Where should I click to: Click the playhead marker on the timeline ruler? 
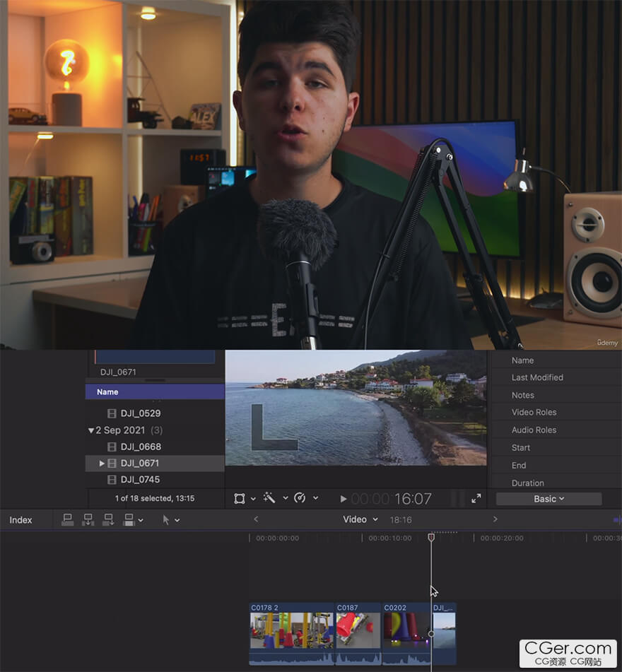point(431,538)
